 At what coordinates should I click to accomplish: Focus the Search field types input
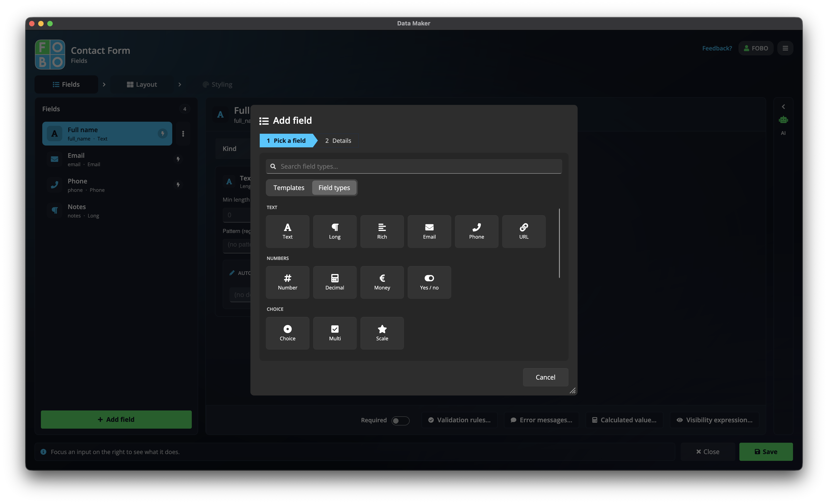pos(414,167)
